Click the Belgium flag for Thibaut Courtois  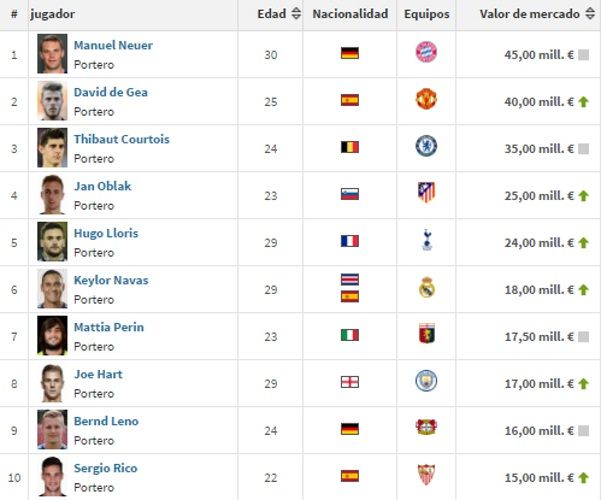point(349,147)
